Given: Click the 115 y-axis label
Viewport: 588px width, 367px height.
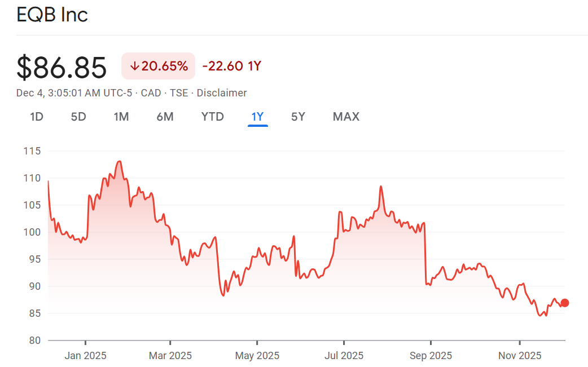Looking at the screenshot, I should (32, 151).
